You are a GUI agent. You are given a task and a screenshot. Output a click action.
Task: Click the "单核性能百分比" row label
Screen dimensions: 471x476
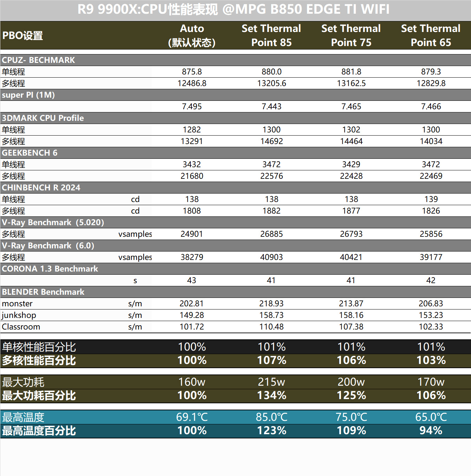point(39,347)
